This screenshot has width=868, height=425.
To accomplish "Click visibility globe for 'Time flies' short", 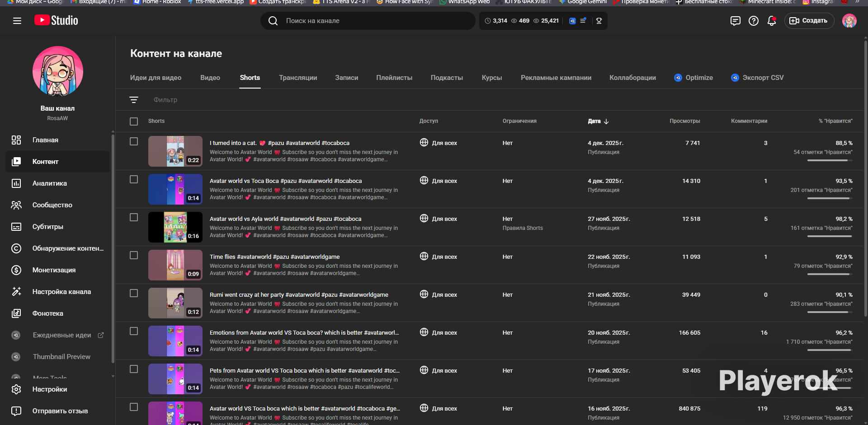I will (424, 257).
